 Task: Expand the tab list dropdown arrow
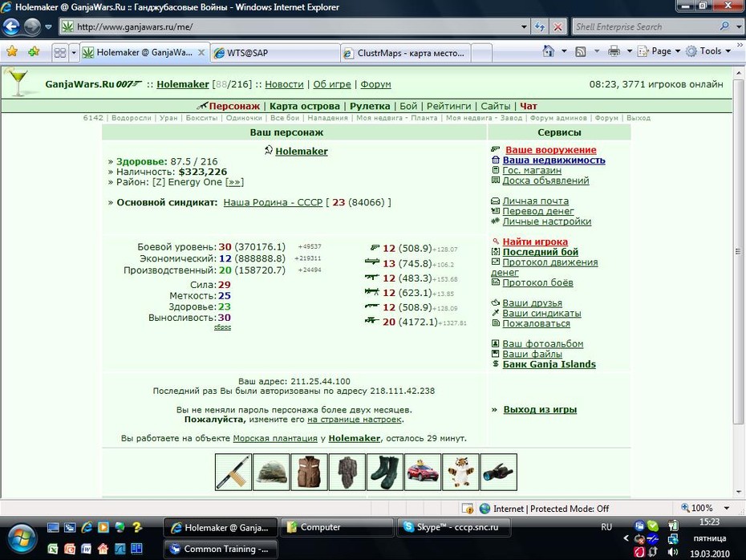pos(74,52)
